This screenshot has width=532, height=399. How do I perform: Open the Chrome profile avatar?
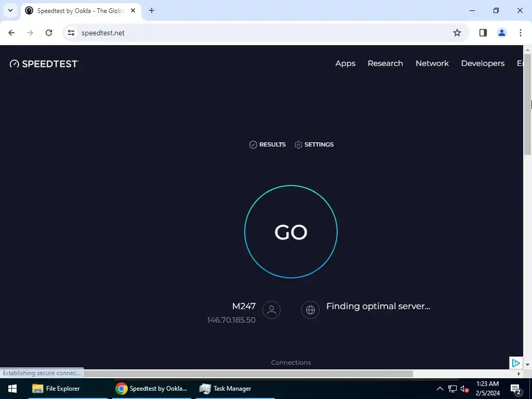pyautogui.click(x=502, y=33)
